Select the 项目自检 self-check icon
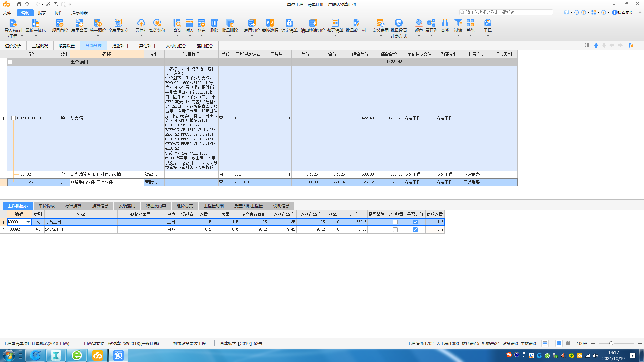644x362 pixels. (x=60, y=23)
